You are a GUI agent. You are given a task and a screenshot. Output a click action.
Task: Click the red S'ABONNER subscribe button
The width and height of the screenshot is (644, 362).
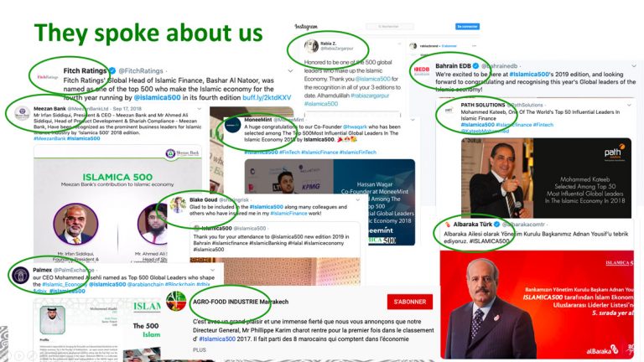point(410,302)
